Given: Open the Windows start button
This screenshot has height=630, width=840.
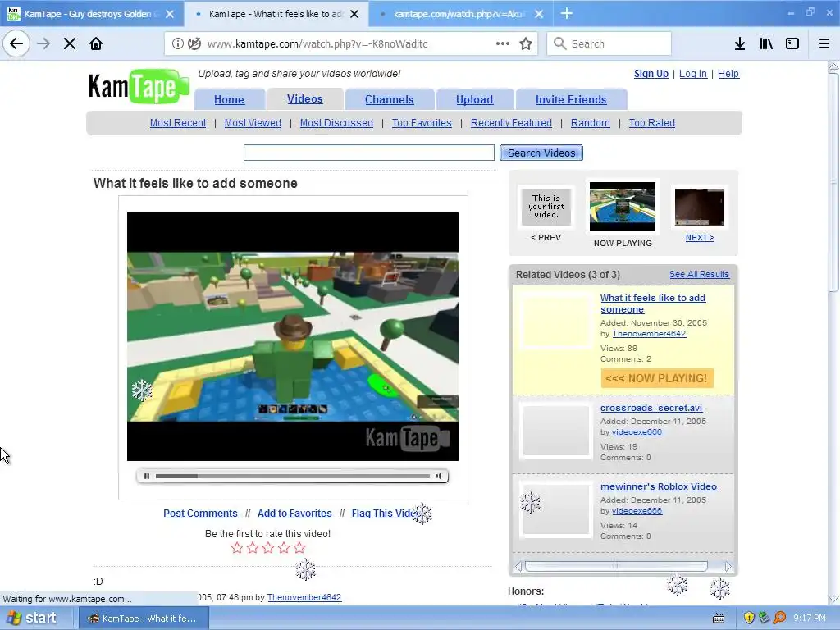Looking at the screenshot, I should 32,618.
